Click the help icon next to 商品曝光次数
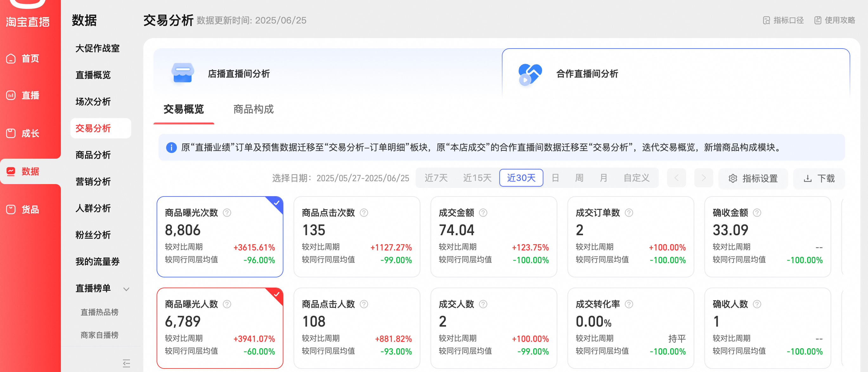This screenshot has width=868, height=372. click(x=227, y=213)
